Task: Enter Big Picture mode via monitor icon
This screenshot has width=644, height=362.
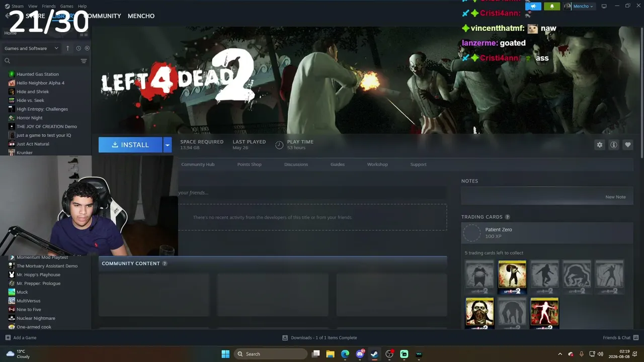Action: 604,6
